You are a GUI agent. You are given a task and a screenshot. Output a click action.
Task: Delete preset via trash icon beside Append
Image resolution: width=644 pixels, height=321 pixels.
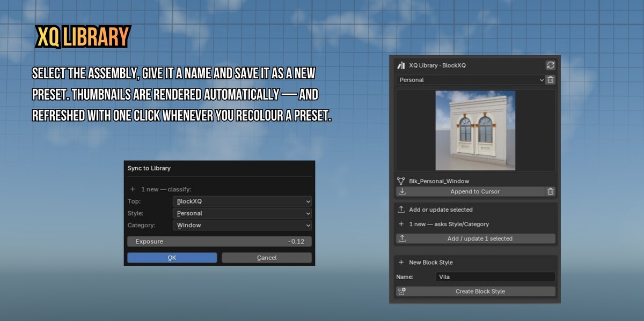[550, 191]
